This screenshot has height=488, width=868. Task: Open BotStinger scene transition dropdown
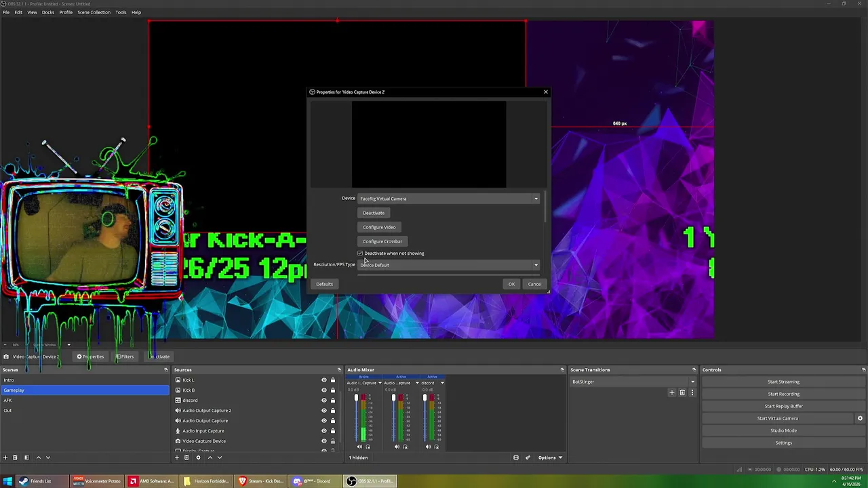coord(633,382)
